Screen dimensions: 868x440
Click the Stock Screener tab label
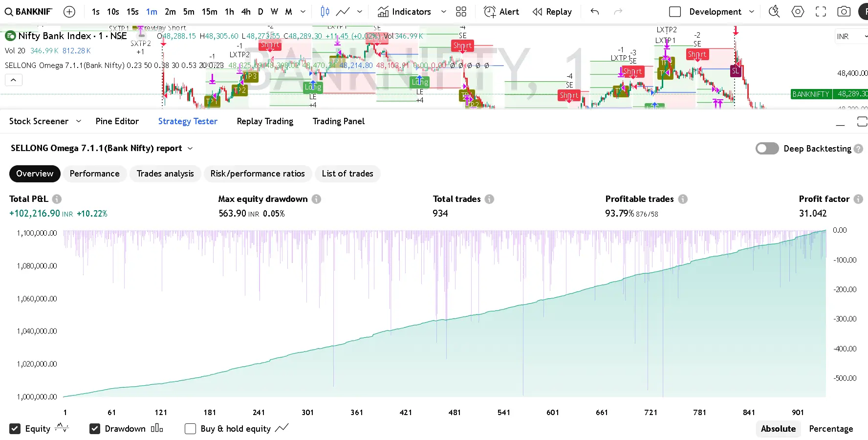coord(39,121)
